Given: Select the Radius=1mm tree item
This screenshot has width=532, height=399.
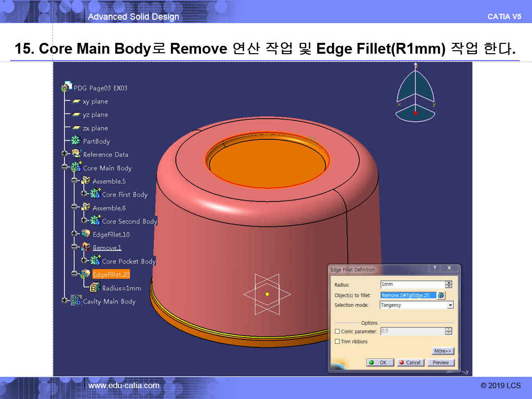Looking at the screenshot, I should [x=121, y=288].
